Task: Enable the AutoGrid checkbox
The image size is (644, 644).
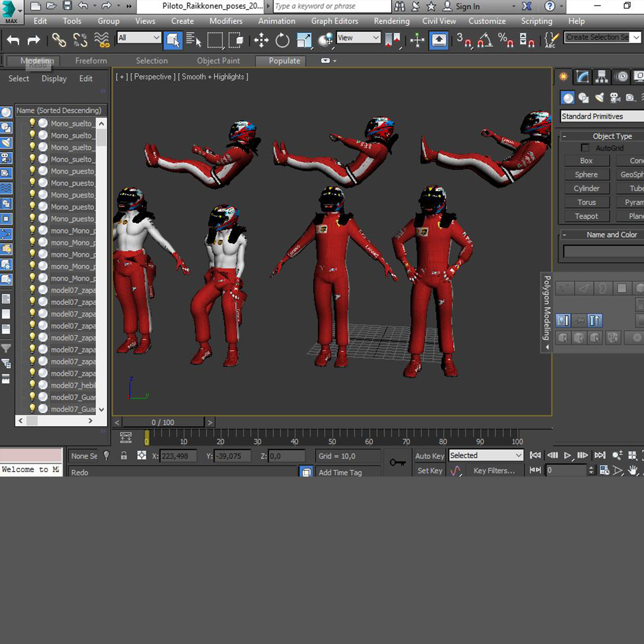Action: [585, 148]
